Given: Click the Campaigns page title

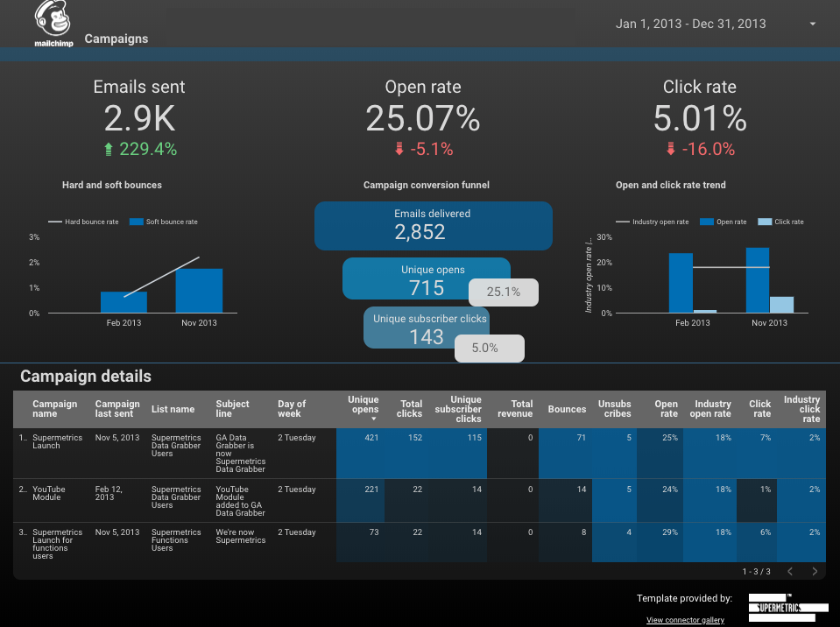Looking at the screenshot, I should point(116,39).
